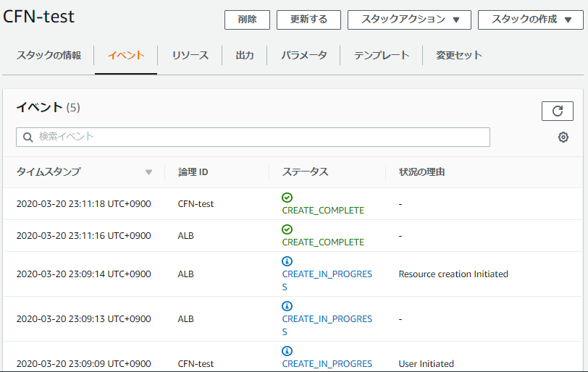Click the ステータス column header

pyautogui.click(x=306, y=172)
